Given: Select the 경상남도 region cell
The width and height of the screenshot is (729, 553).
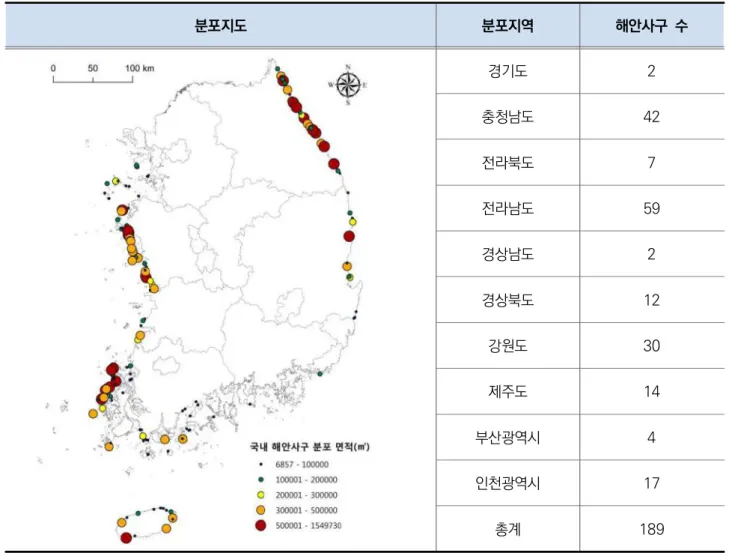Looking at the screenshot, I should 508,254.
